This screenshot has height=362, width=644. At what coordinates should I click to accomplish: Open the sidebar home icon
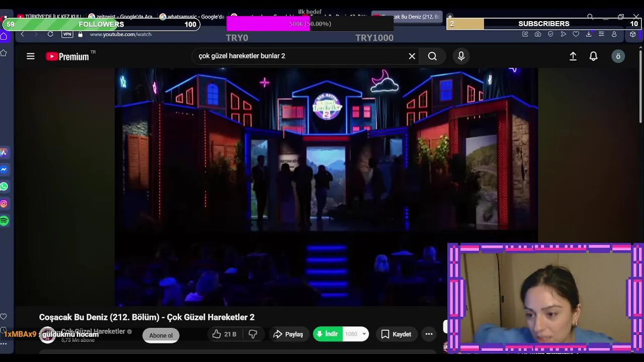(4, 36)
